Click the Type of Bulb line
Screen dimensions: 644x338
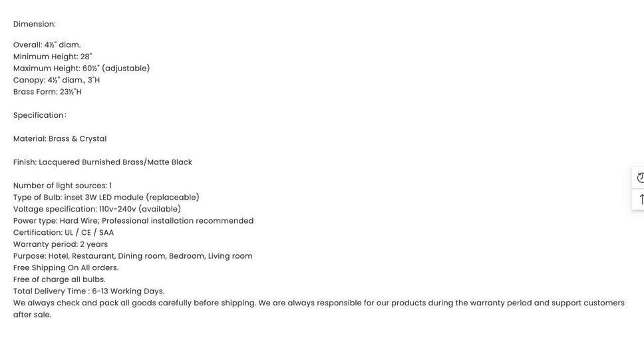[x=106, y=197]
